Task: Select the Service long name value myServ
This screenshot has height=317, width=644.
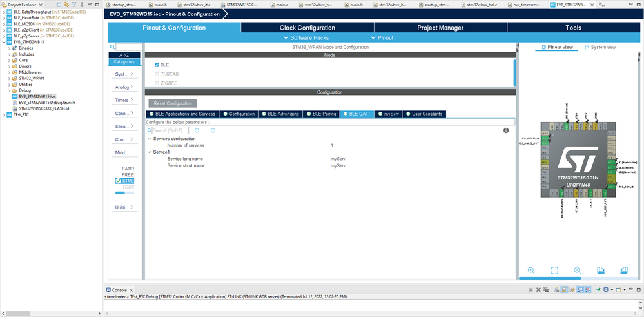Action: 338,159
